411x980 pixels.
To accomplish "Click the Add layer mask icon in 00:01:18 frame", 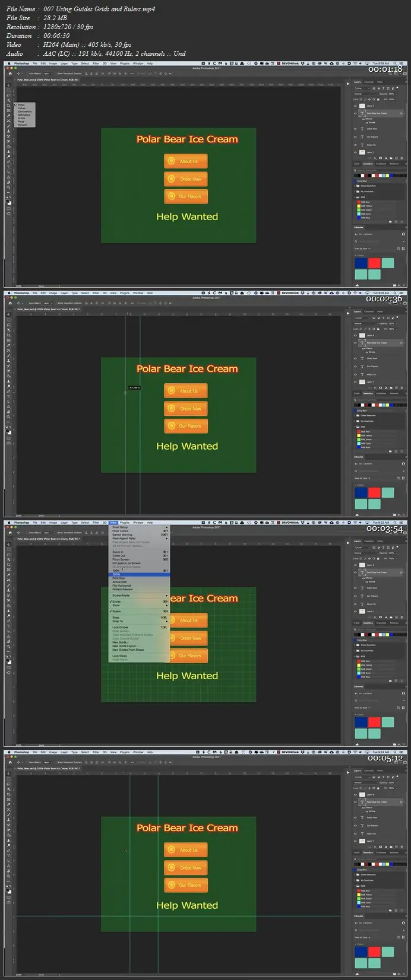I will pyautogui.click(x=381, y=158).
